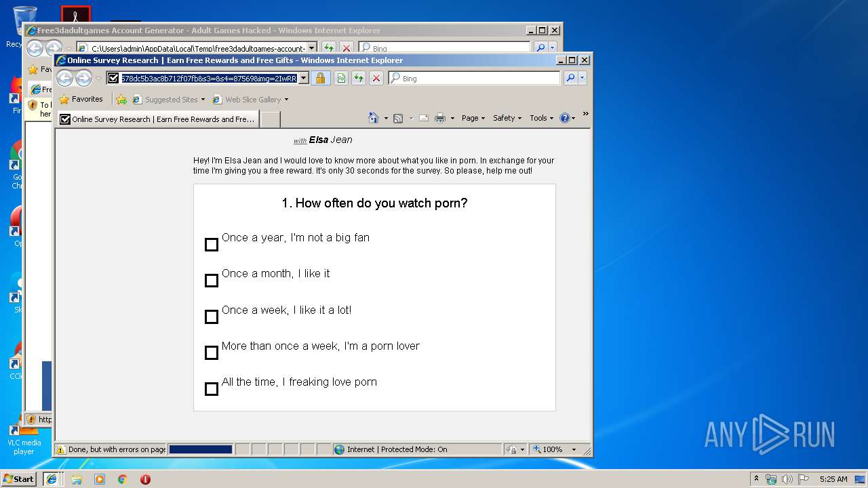Expand the address bar URL dropdown
Image resolution: width=868 pixels, height=488 pixels.
pos(304,78)
